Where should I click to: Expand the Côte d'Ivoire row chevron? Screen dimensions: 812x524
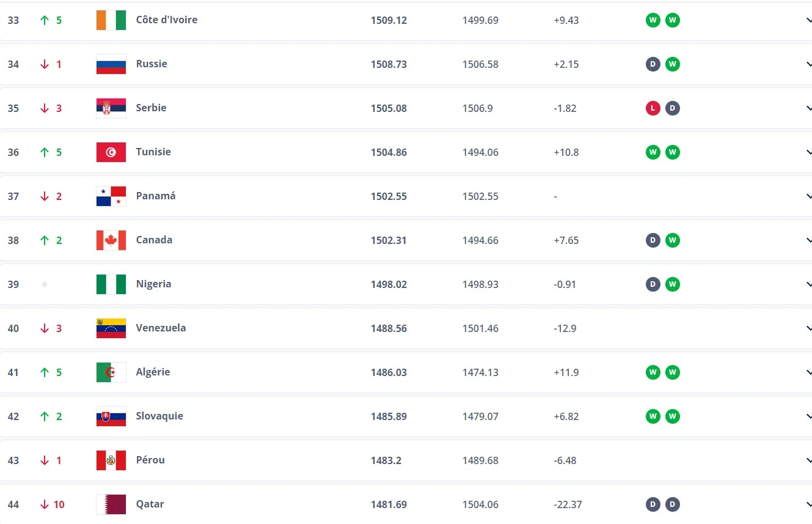tap(808, 20)
